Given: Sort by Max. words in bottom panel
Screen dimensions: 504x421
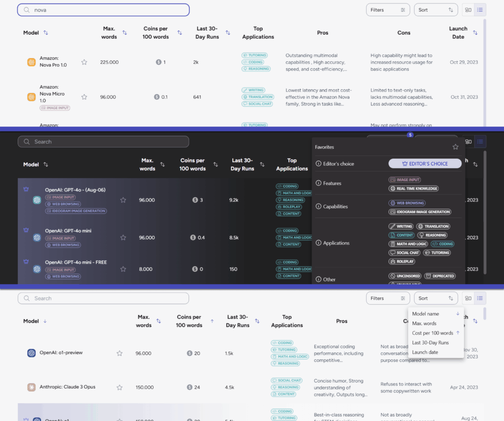Looking at the screenshot, I should tap(159, 321).
